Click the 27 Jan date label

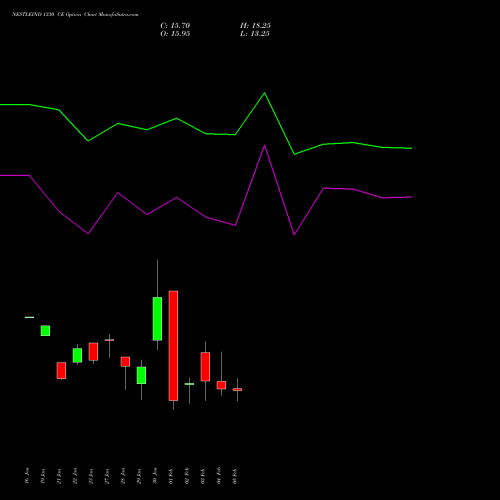click(107, 476)
